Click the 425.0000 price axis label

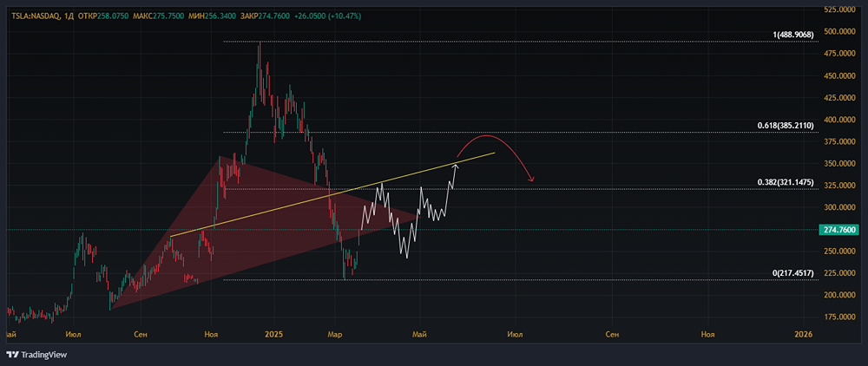click(839, 97)
